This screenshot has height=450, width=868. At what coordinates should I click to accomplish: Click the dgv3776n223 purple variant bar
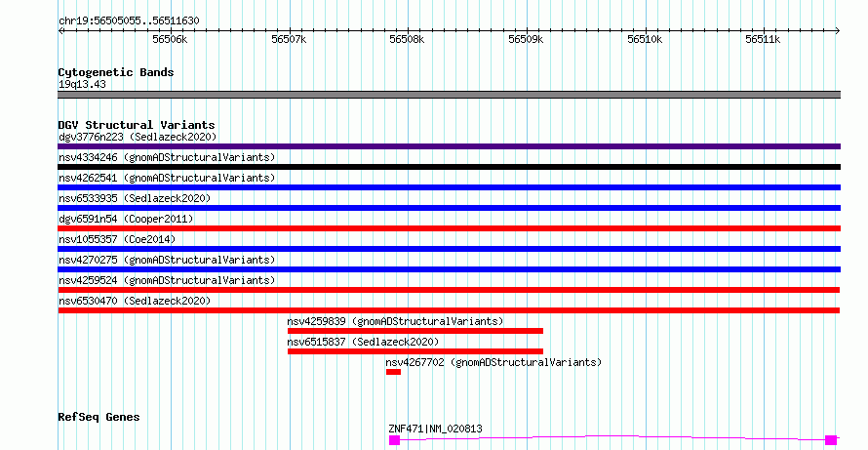click(x=449, y=146)
